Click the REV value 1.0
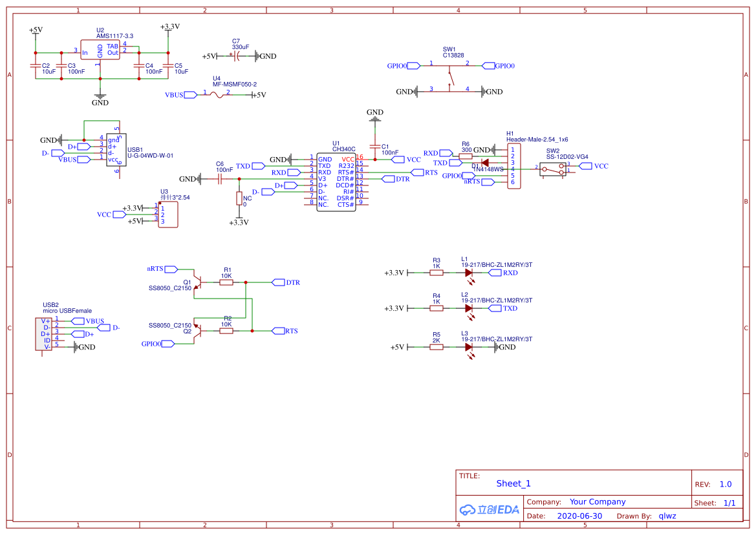This screenshot has height=535, width=756. [726, 485]
